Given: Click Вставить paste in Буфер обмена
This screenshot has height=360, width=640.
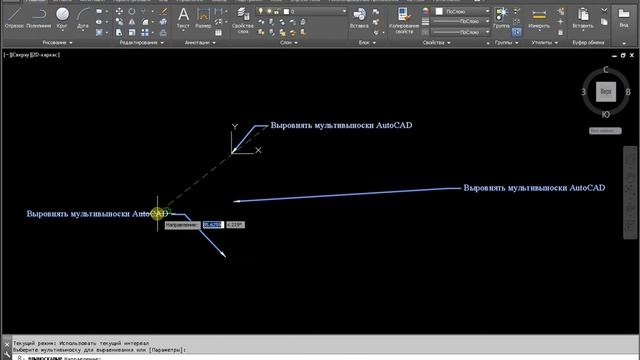Looking at the screenshot, I should point(583,18).
